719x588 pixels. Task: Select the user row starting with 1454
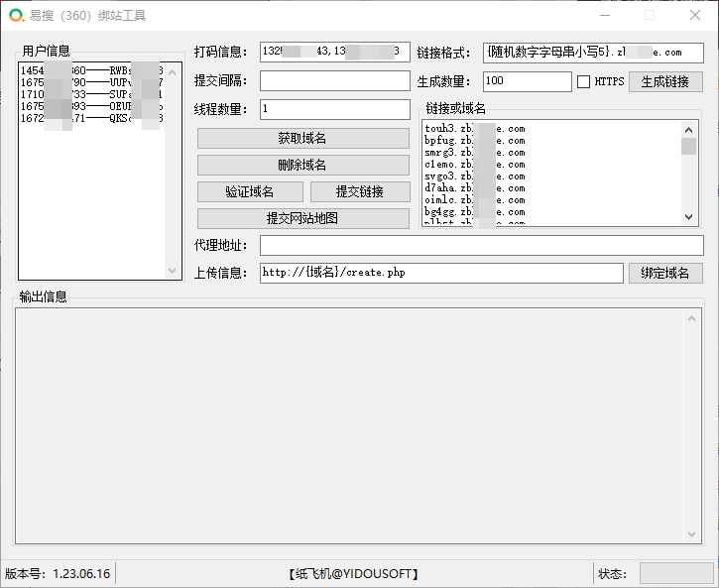click(x=91, y=70)
